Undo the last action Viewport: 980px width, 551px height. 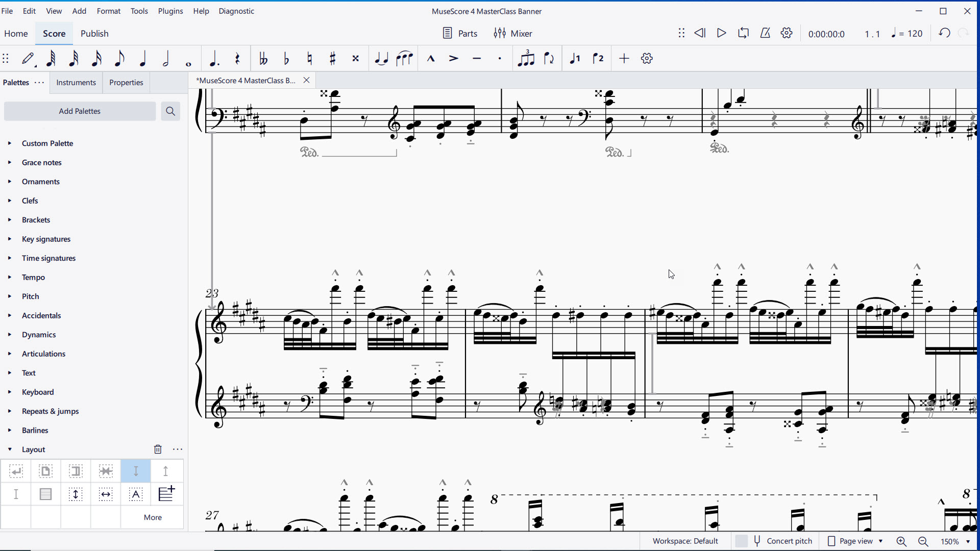point(944,33)
